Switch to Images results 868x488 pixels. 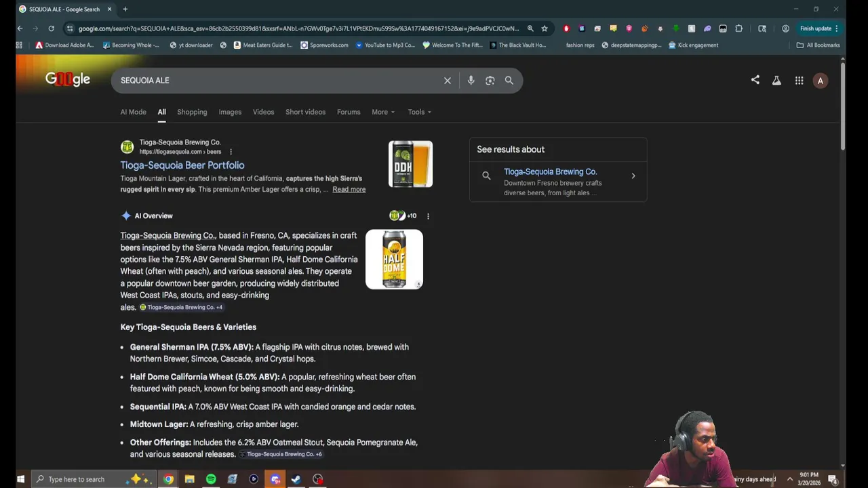click(x=230, y=112)
